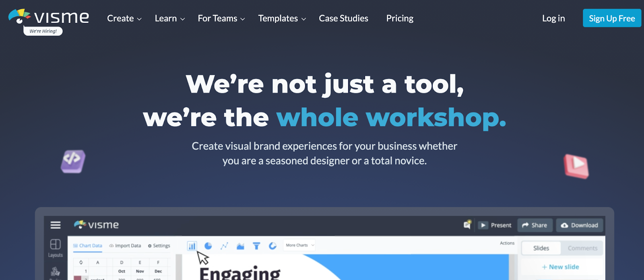Click the refresh icon in the data table corner
Viewport: 644px width, 280px height.
(x=81, y=262)
